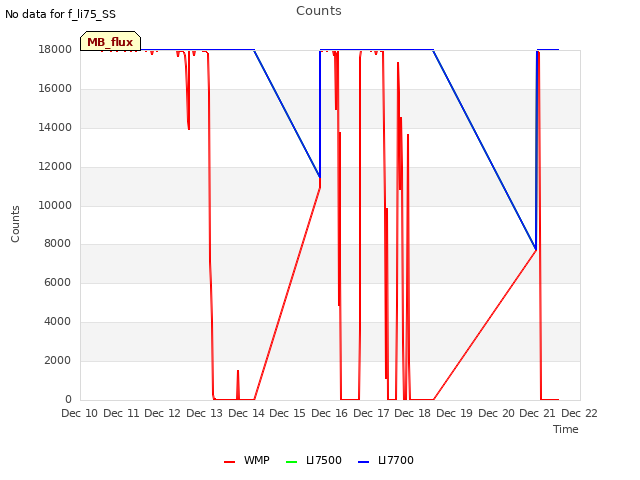Image resolution: width=640 pixels, height=480 pixels.
Task: Click the 18000 y-axis tick label
Action: (55, 49)
